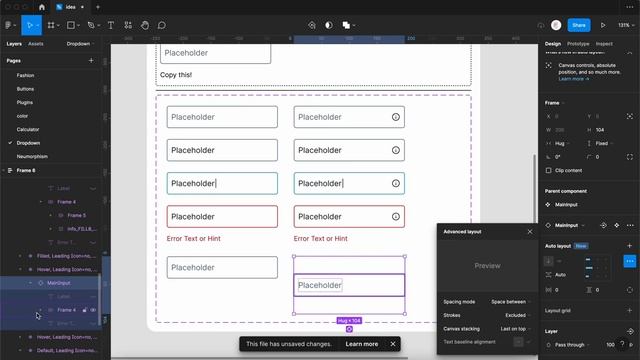Open the zoom level 131% dropdown
Image resolution: width=640 pixels, height=360 pixels.
[626, 25]
